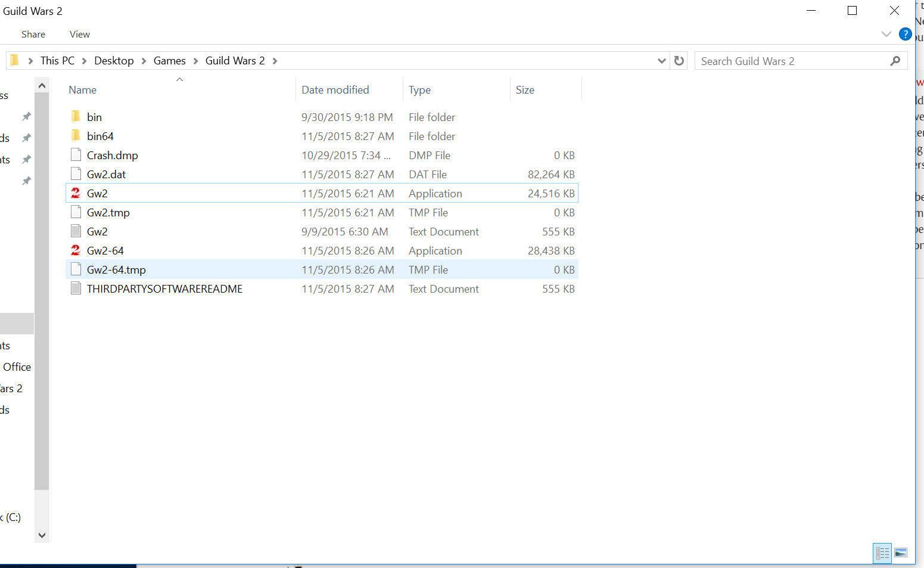Viewport: 924px width, 568px height.
Task: Expand the chevron after Desktop breadcrumb
Action: point(144,61)
